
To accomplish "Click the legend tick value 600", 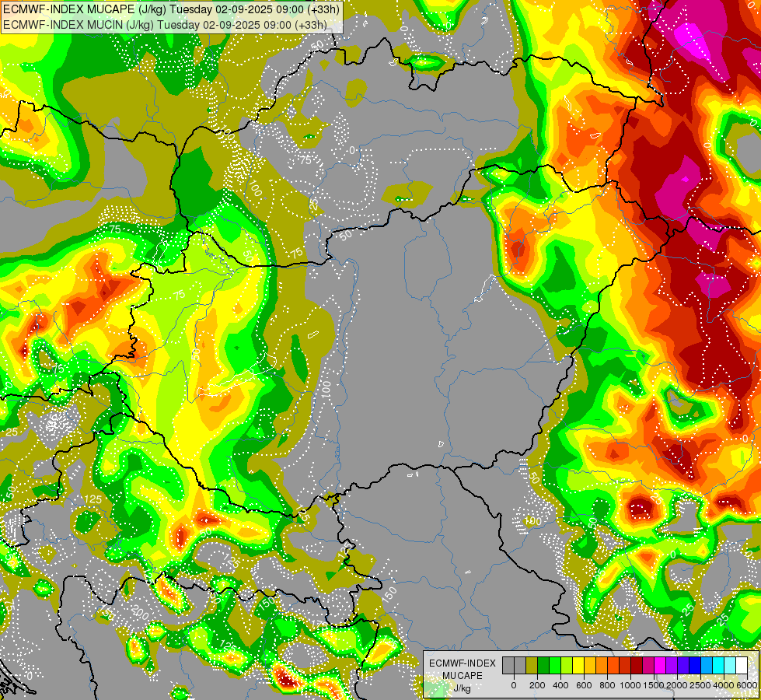I will coord(585,685).
